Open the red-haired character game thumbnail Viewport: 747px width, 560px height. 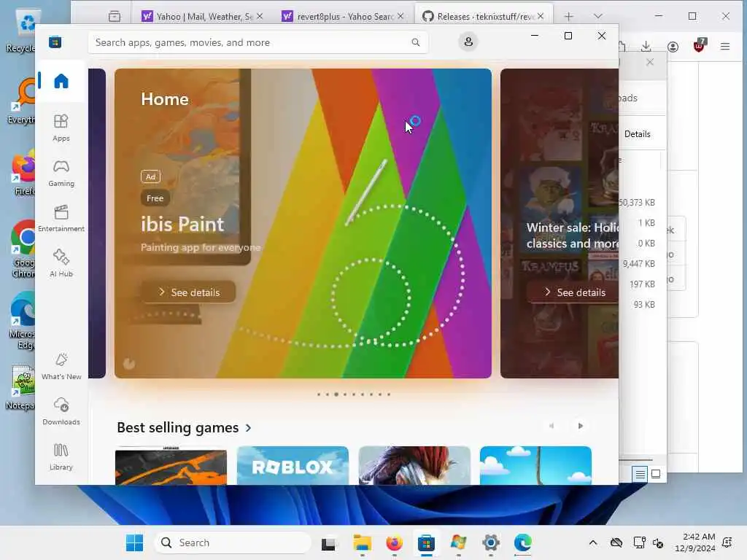(414, 465)
